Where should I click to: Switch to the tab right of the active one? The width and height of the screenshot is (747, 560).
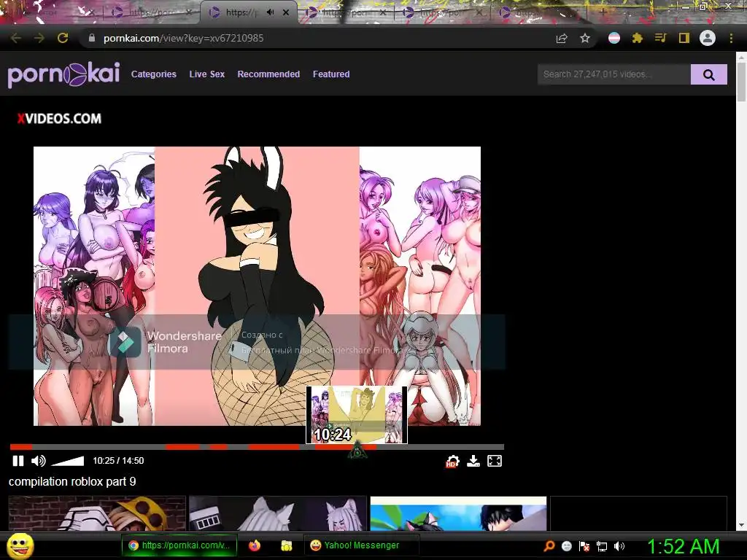347,12
